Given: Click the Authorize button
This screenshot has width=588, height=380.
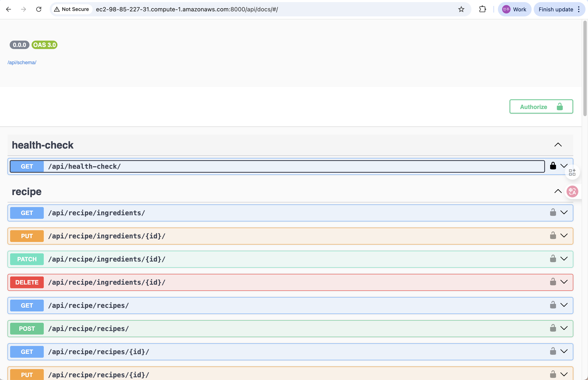Looking at the screenshot, I should (x=541, y=107).
